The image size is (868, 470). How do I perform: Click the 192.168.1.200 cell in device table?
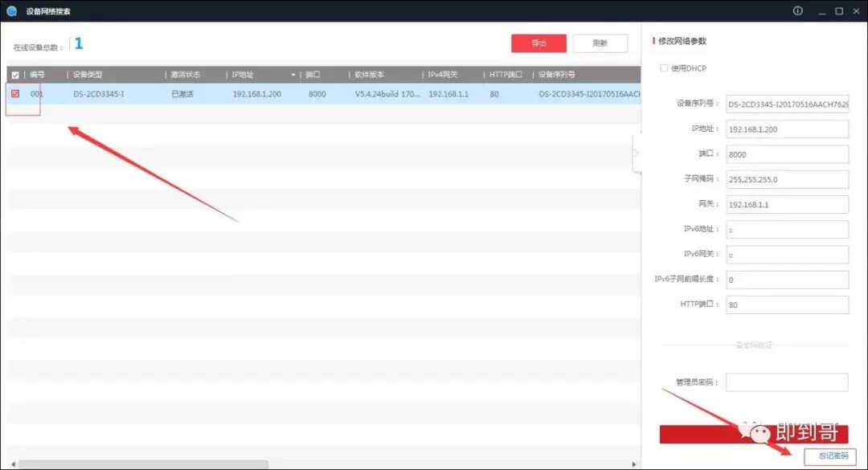coord(257,94)
